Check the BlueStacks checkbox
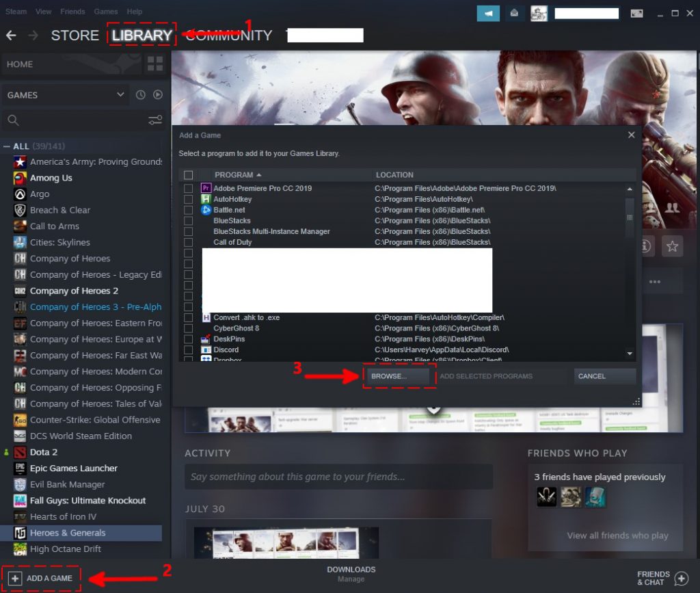This screenshot has height=593, width=700. coord(189,221)
